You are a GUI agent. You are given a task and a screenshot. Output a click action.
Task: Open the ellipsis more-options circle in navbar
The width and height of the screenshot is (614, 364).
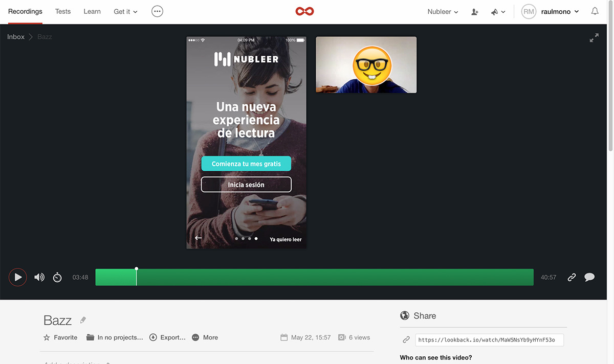click(x=158, y=11)
